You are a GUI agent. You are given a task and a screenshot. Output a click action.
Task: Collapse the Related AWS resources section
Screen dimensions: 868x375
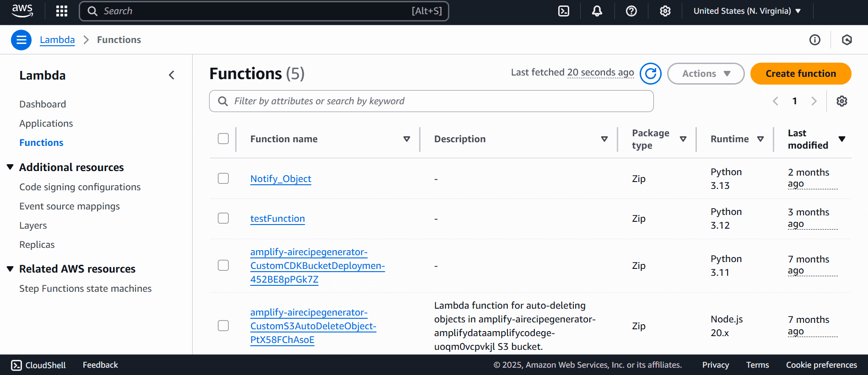click(10, 269)
